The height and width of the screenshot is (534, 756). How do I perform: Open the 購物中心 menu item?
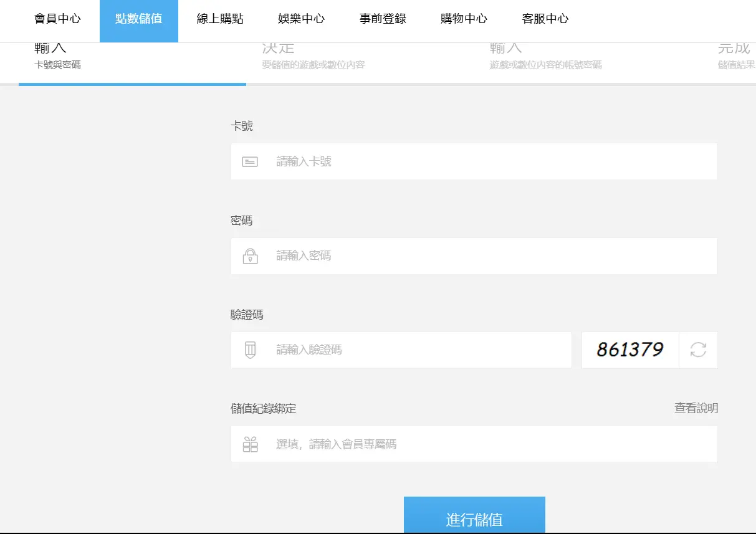[464, 19]
